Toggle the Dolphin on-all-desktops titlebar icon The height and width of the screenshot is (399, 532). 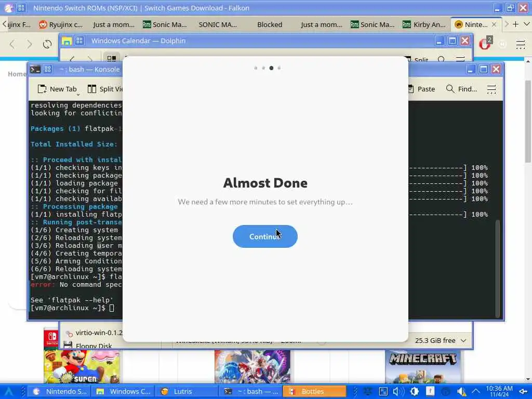tap(79, 41)
